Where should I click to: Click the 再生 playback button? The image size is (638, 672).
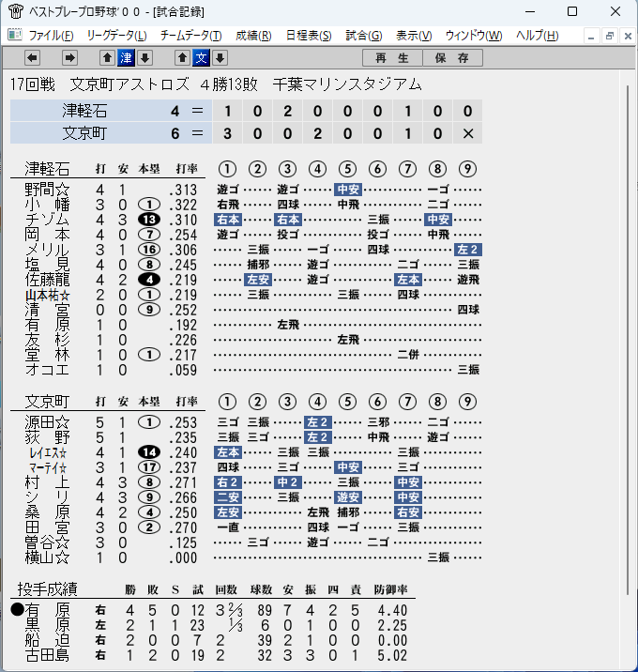(x=392, y=58)
